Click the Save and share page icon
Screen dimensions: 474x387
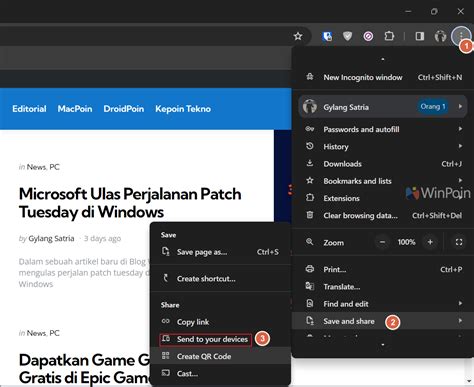click(x=310, y=321)
